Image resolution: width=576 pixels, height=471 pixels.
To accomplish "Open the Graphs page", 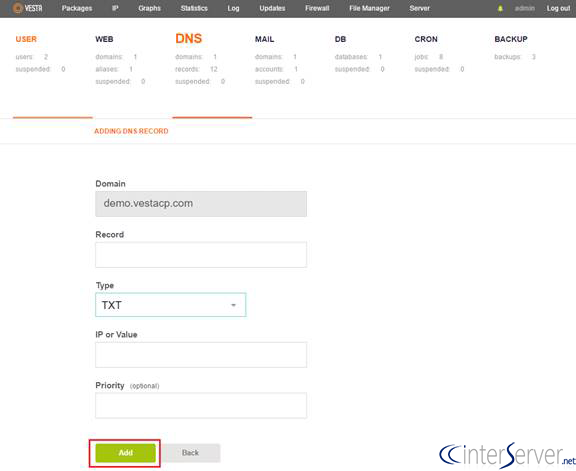I will pos(149,8).
